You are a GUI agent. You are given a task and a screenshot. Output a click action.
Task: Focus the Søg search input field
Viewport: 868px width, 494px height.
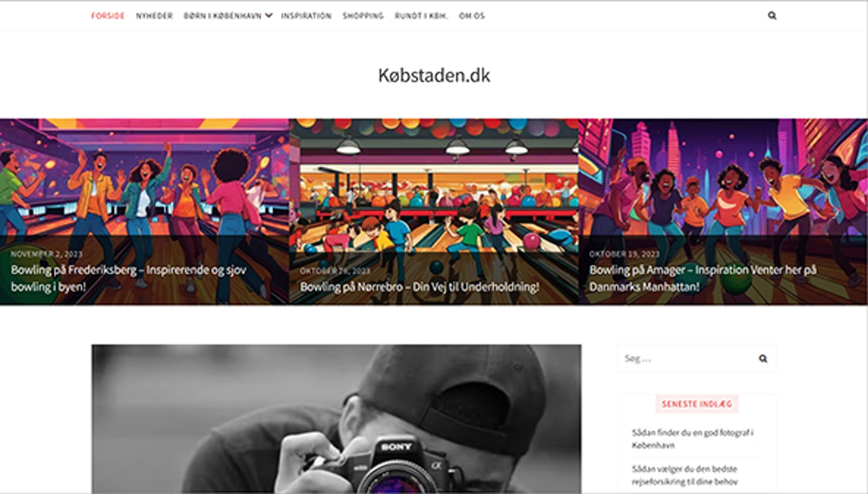(687, 359)
